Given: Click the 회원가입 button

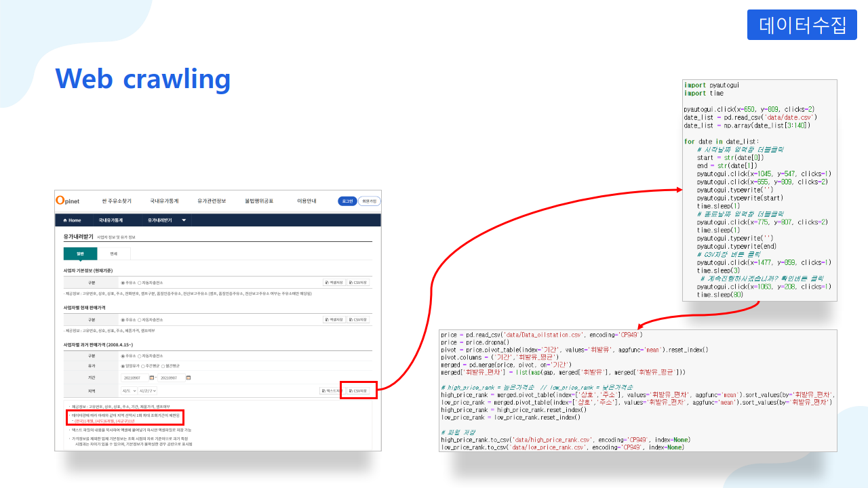Looking at the screenshot, I should pyautogui.click(x=370, y=201).
